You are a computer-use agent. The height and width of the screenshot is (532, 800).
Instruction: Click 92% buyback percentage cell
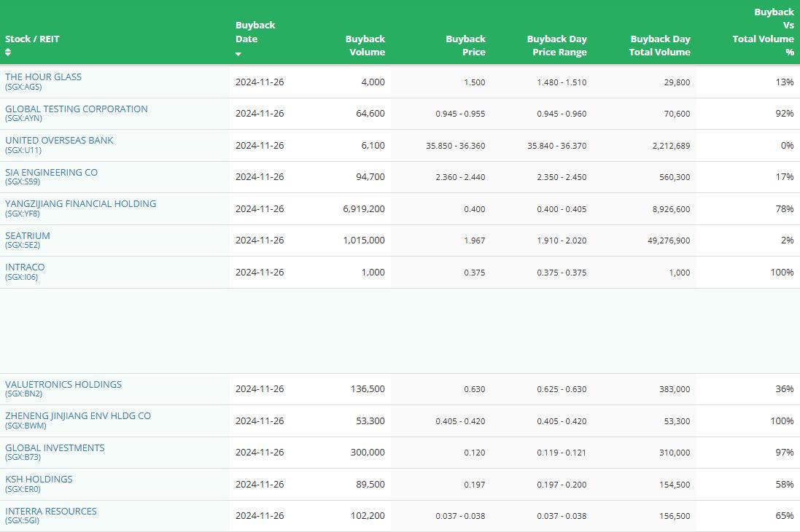tap(784, 113)
